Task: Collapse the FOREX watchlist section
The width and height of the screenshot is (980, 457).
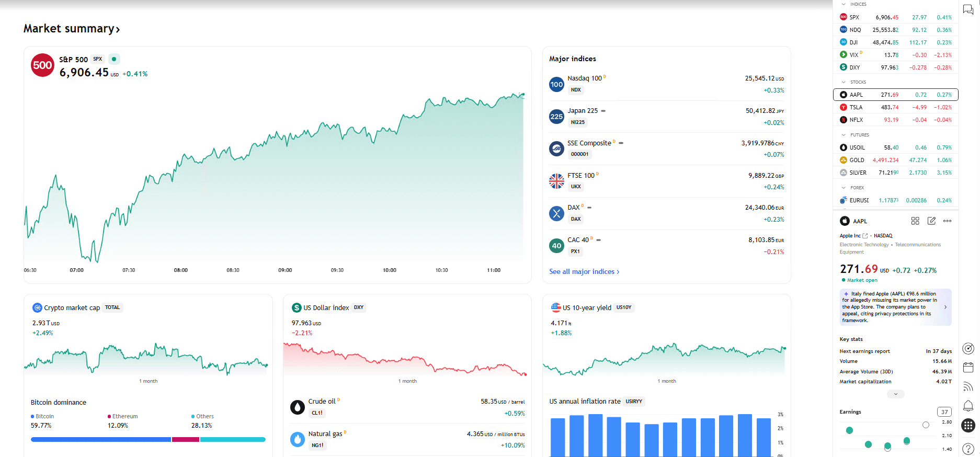Action: click(x=844, y=188)
